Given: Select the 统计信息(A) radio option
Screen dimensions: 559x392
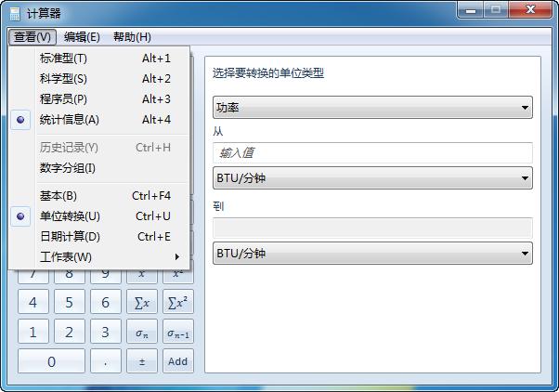Looking at the screenshot, I should (99, 120).
